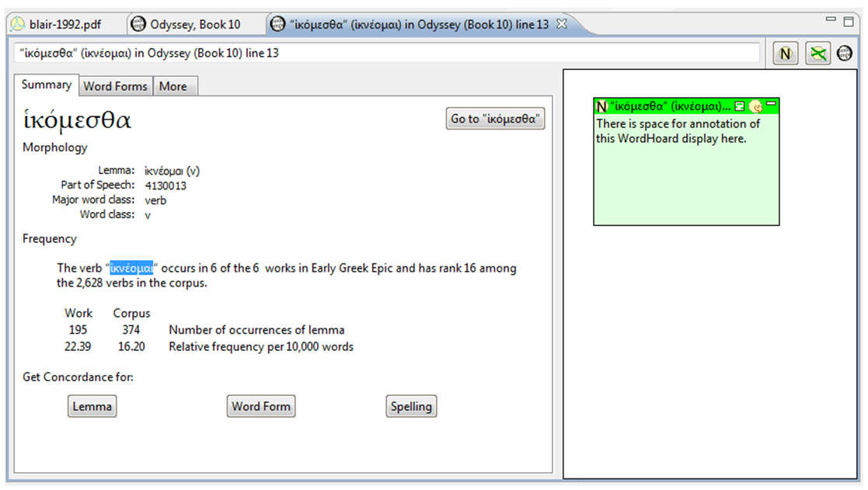Click the Relative frequency per 10,000 words text
Image resolution: width=868 pixels, height=490 pixels.
[x=261, y=347]
